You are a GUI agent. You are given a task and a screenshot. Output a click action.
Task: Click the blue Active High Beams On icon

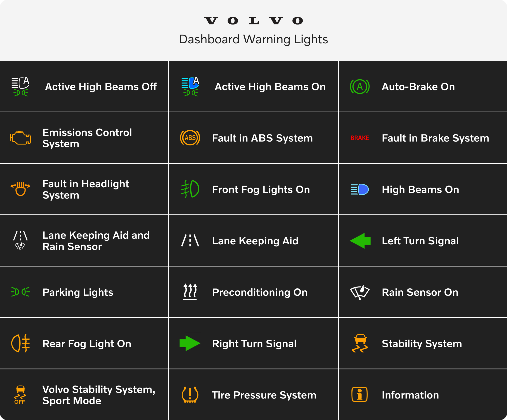pyautogui.click(x=190, y=87)
